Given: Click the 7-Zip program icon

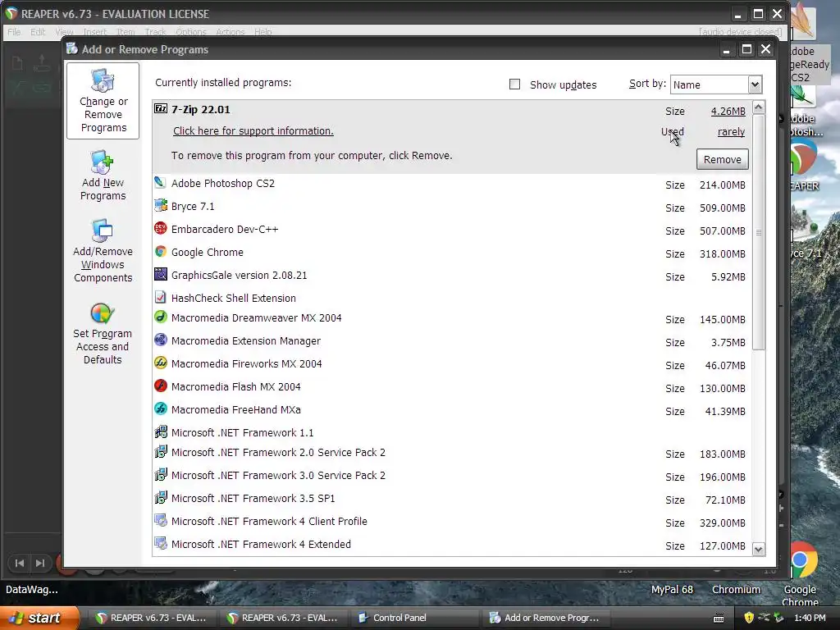Looking at the screenshot, I should 161,109.
